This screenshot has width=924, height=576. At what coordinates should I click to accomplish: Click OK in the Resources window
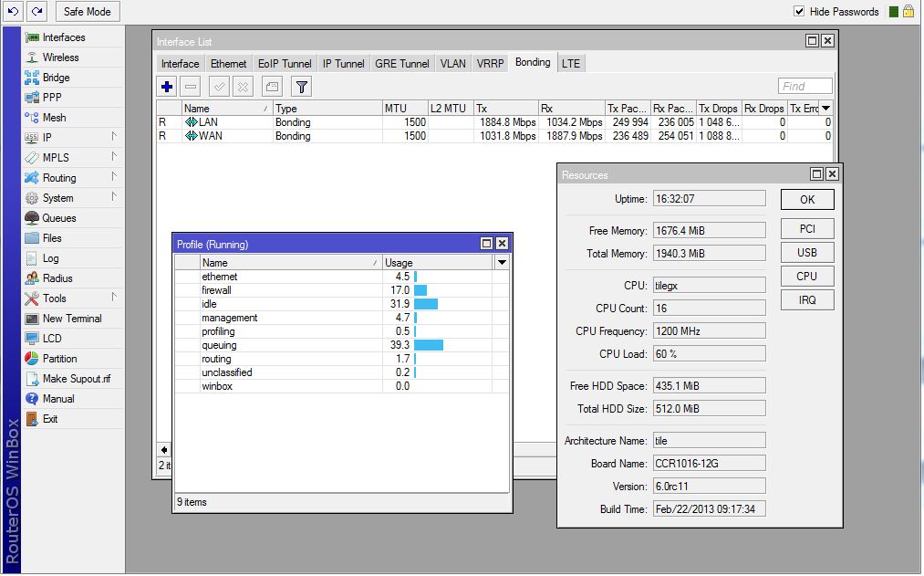point(807,199)
